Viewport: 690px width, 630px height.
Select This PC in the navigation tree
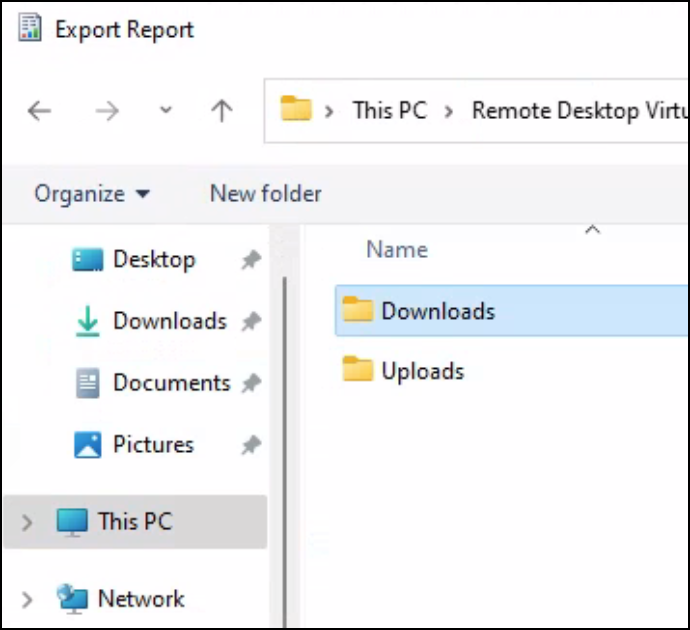pos(134,521)
